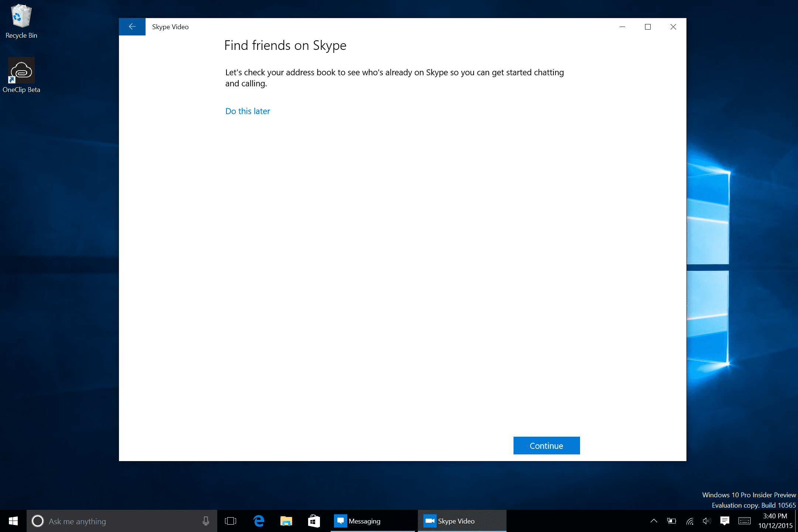Open the Windows Store taskbar icon

[x=314, y=521]
